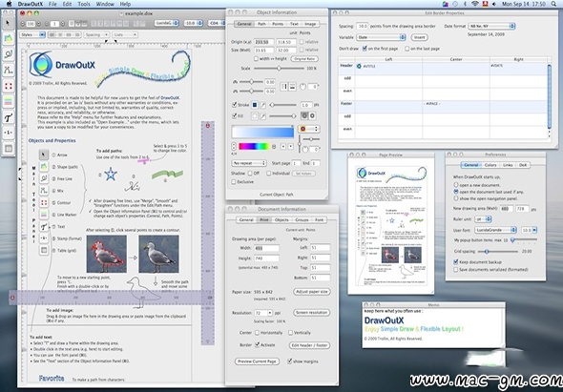Viewport: 563px width, 392px height.
Task: Select the Line Marker tool in the tool panel
Action: click(9, 102)
